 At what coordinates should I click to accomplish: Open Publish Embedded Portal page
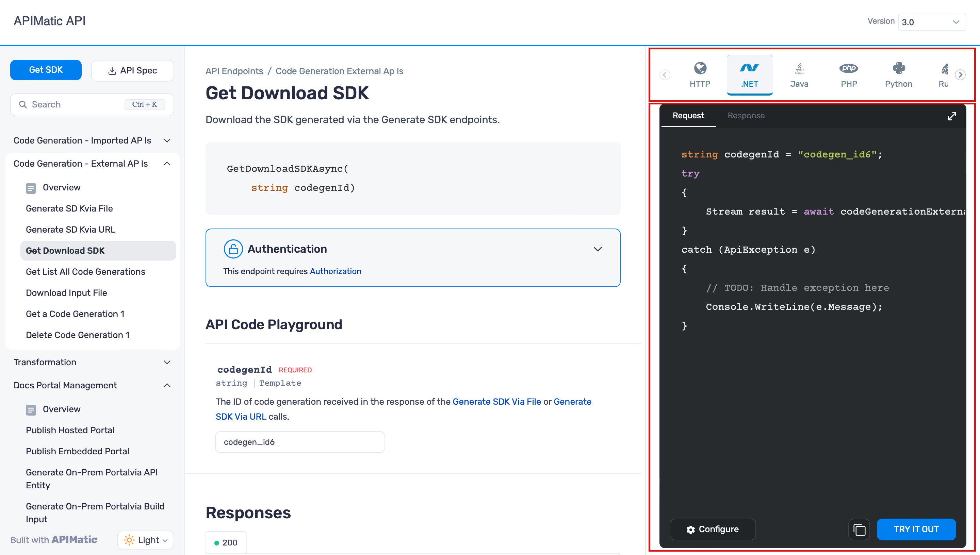coord(77,451)
